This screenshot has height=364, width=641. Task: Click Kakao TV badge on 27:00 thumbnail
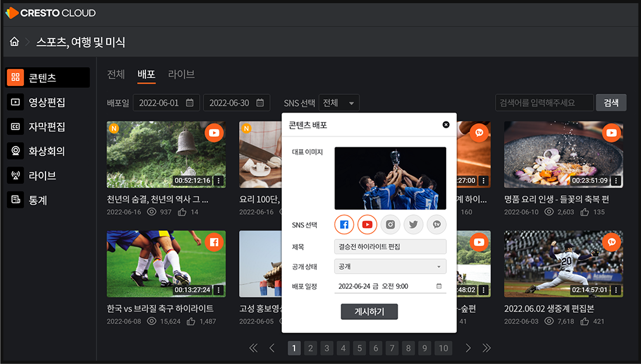479,133
